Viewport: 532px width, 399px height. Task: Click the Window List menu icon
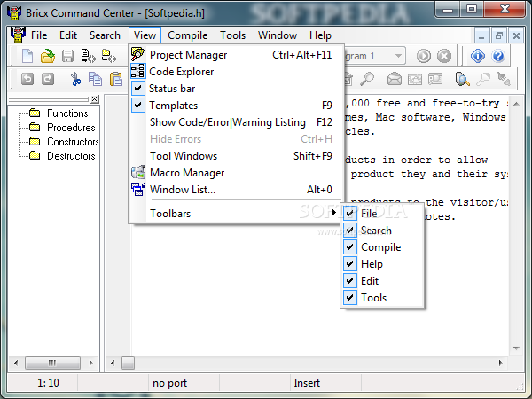(138, 190)
